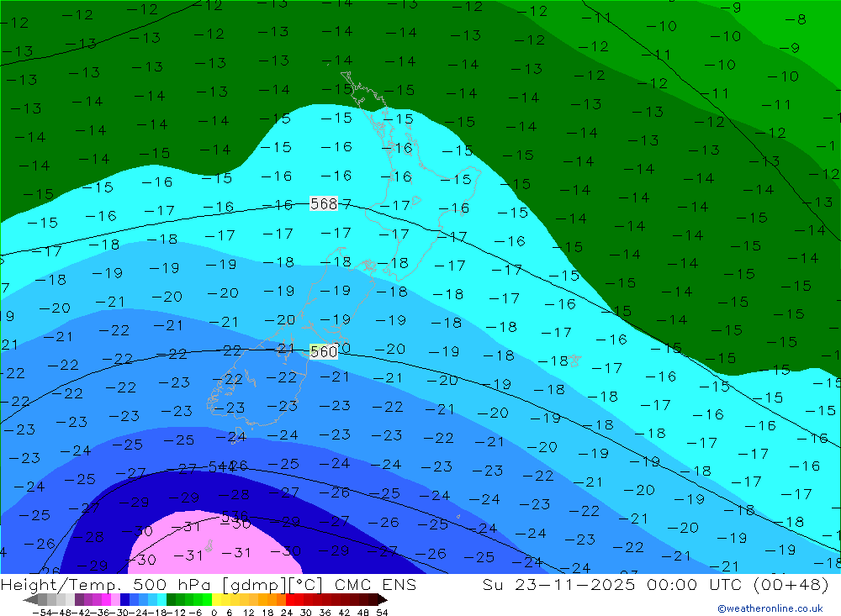Click the 568 height contour label
The height and width of the screenshot is (616, 841).
324,203
